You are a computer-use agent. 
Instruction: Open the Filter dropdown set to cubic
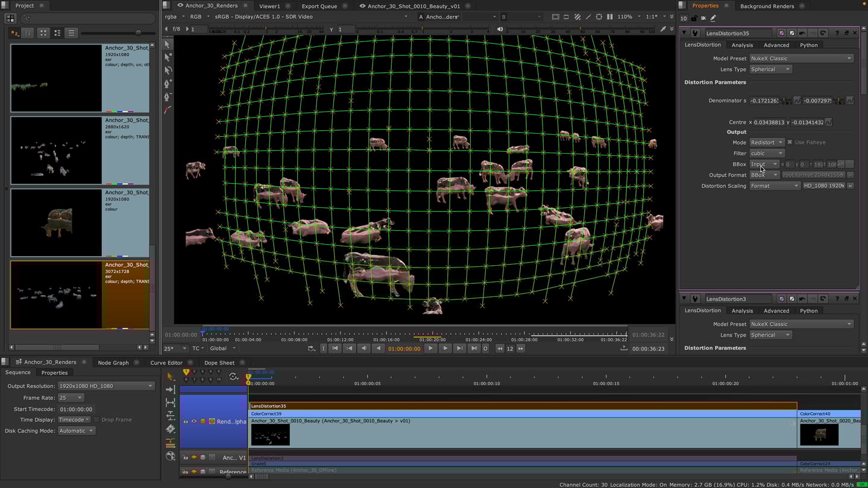pyautogui.click(x=767, y=153)
